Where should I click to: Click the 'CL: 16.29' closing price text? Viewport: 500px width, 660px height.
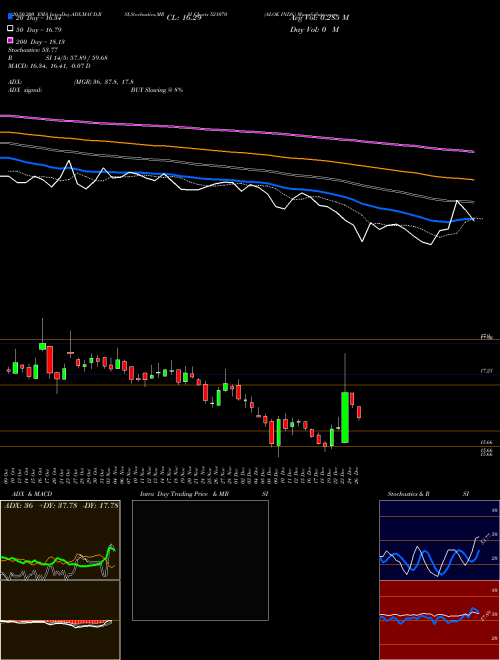click(184, 18)
